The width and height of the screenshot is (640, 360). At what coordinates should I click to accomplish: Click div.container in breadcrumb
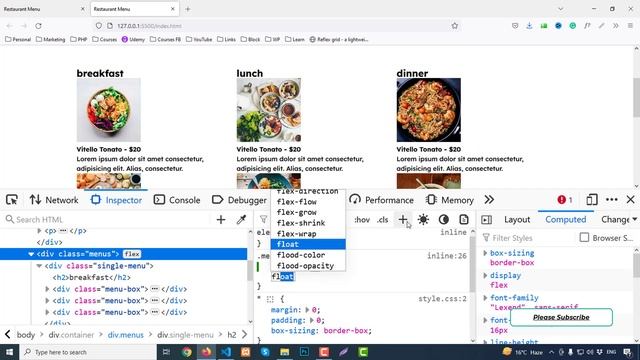coord(71,335)
